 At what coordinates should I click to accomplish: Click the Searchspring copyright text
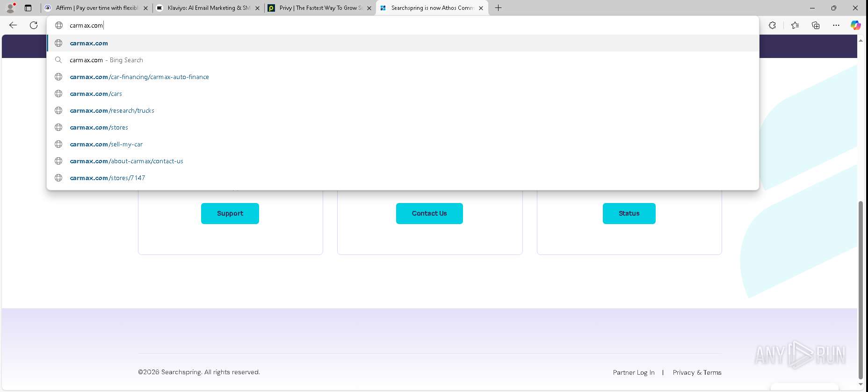pos(199,372)
